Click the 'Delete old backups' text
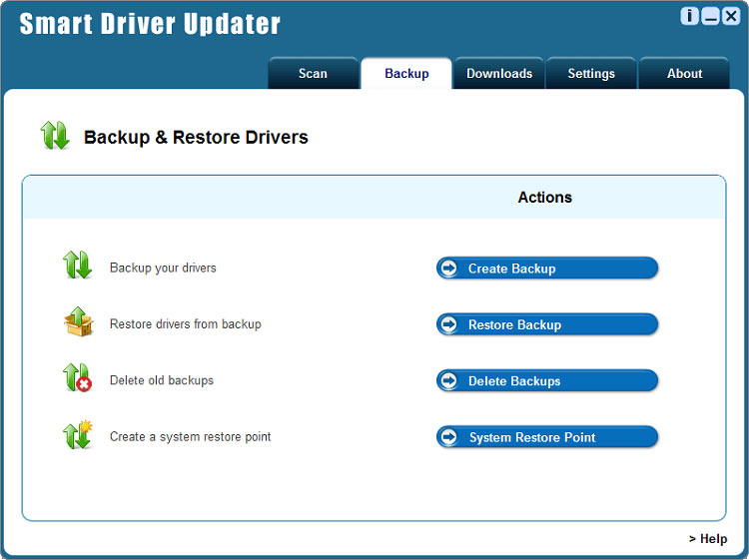This screenshot has height=560, width=749. (162, 380)
